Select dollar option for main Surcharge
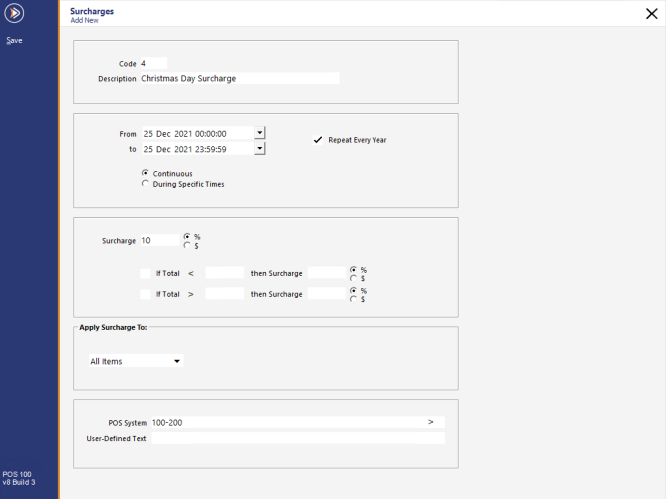The image size is (666, 499). coord(187,246)
